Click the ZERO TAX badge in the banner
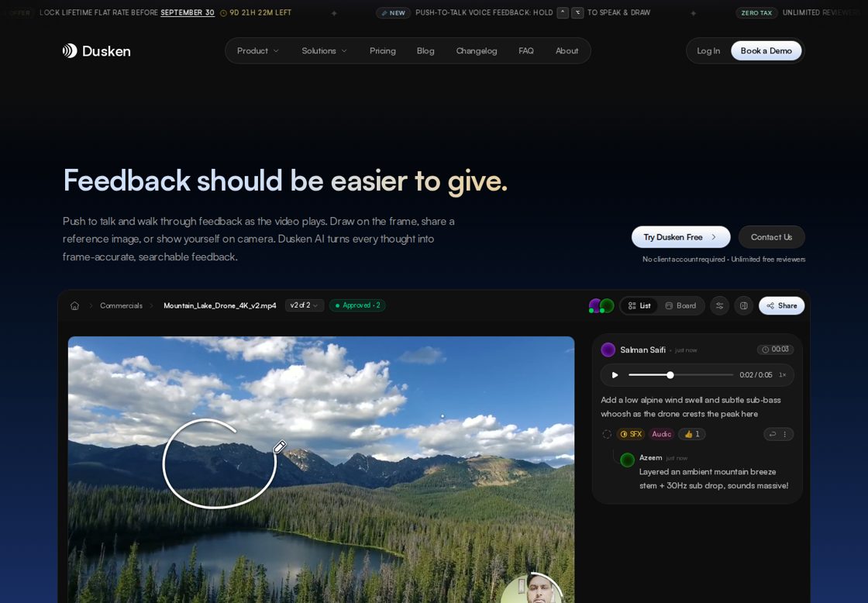Screen dimensions: 868x603 tap(756, 12)
